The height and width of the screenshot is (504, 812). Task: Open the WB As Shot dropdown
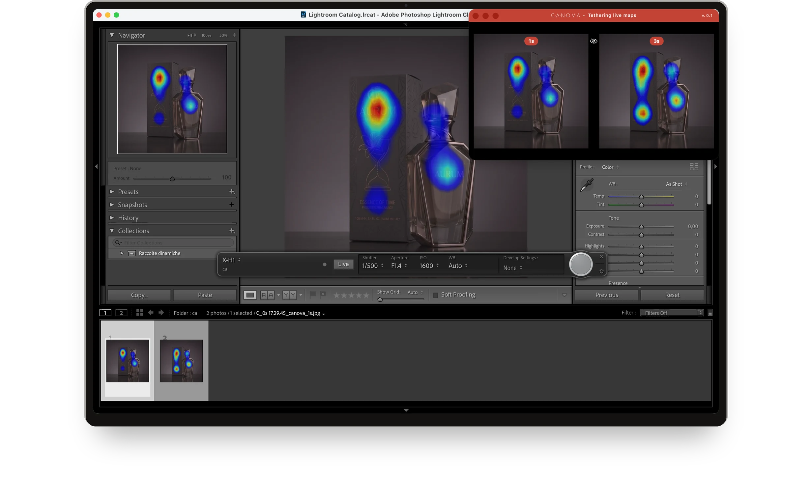click(x=676, y=184)
